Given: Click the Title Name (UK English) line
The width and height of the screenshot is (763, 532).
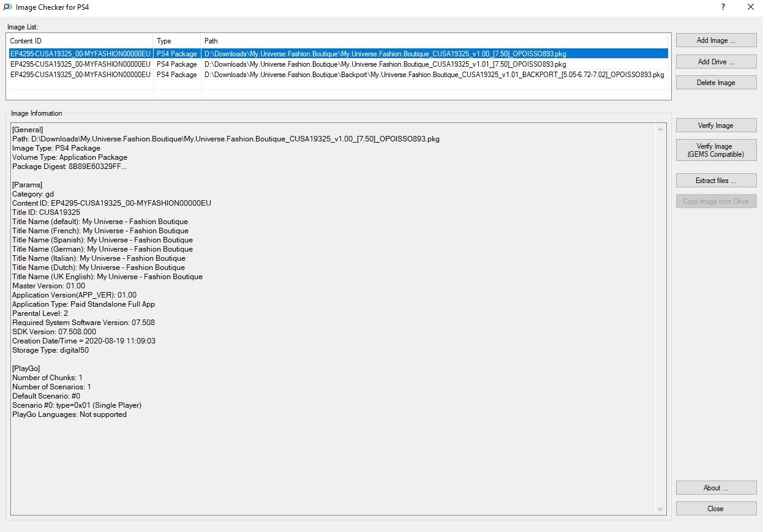Looking at the screenshot, I should (x=107, y=277).
